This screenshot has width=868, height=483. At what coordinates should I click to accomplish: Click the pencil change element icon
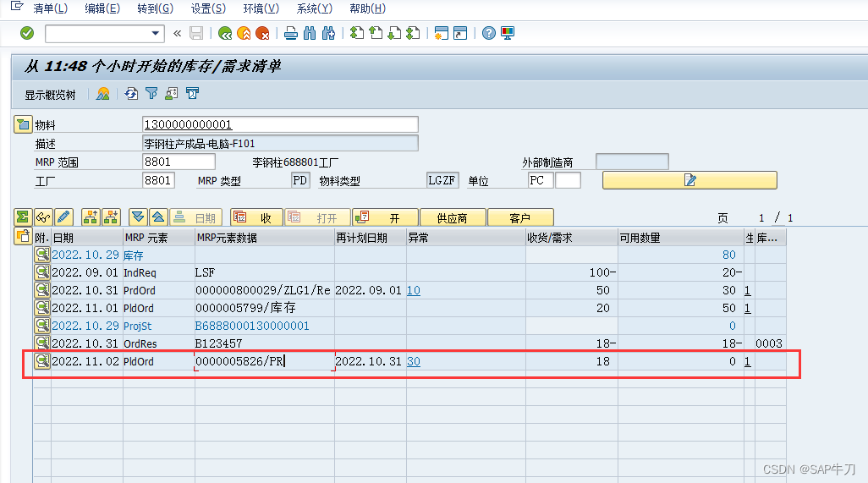63,217
